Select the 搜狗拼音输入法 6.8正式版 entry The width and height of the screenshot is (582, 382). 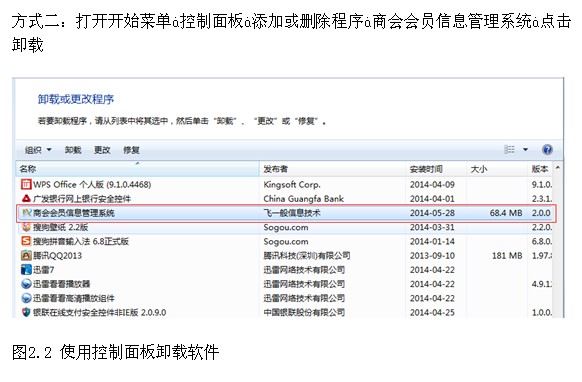[284, 241]
